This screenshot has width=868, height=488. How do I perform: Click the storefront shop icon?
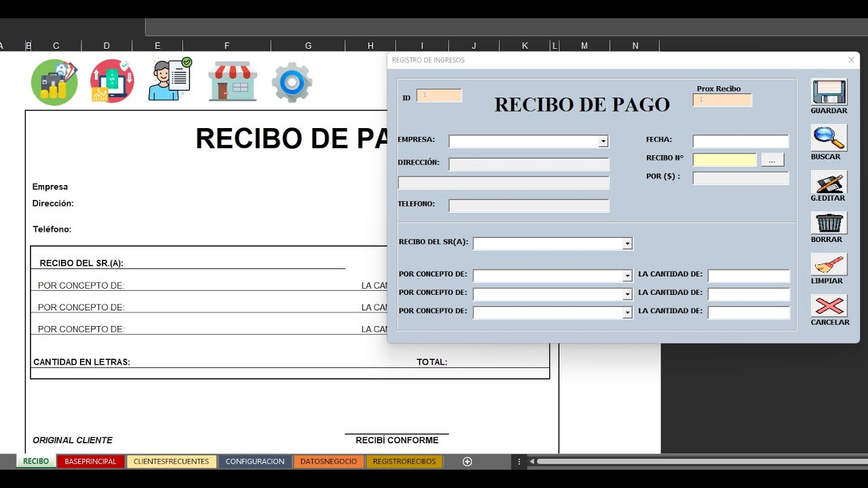[x=233, y=81]
